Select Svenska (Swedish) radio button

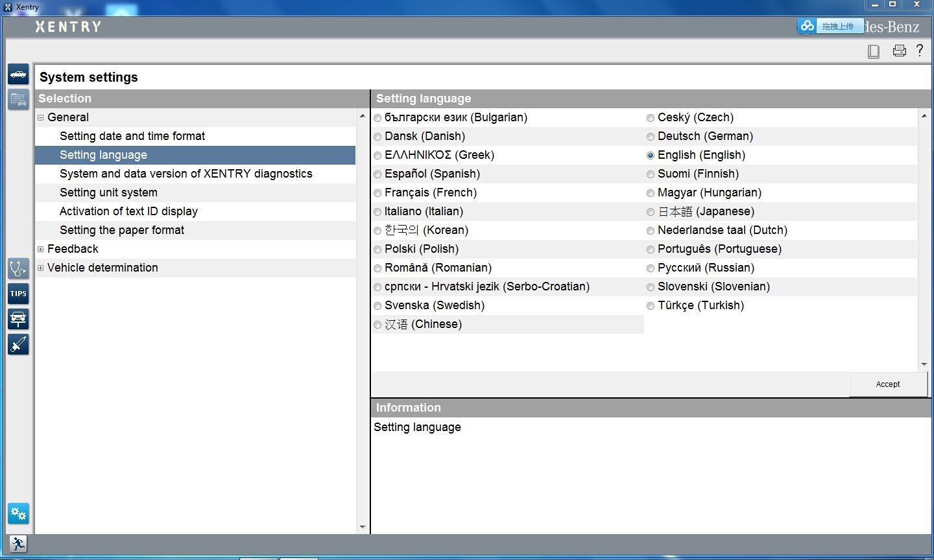pos(377,306)
